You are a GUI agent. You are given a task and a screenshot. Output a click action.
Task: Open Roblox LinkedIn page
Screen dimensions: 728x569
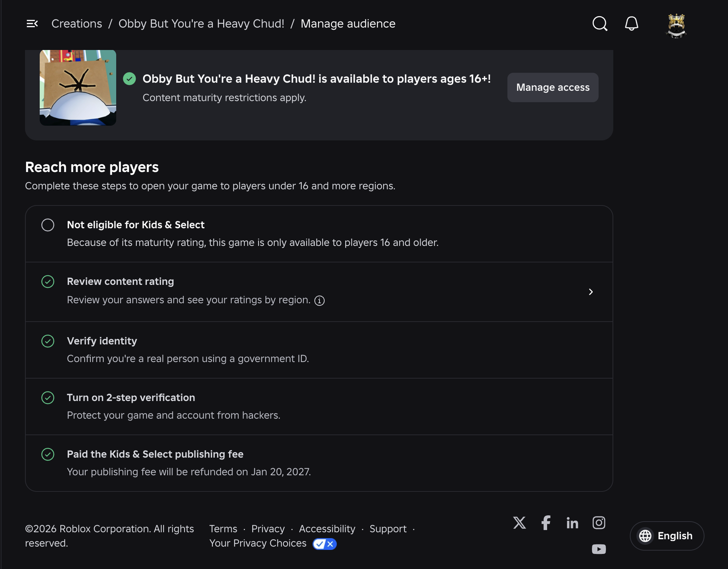[x=572, y=522]
